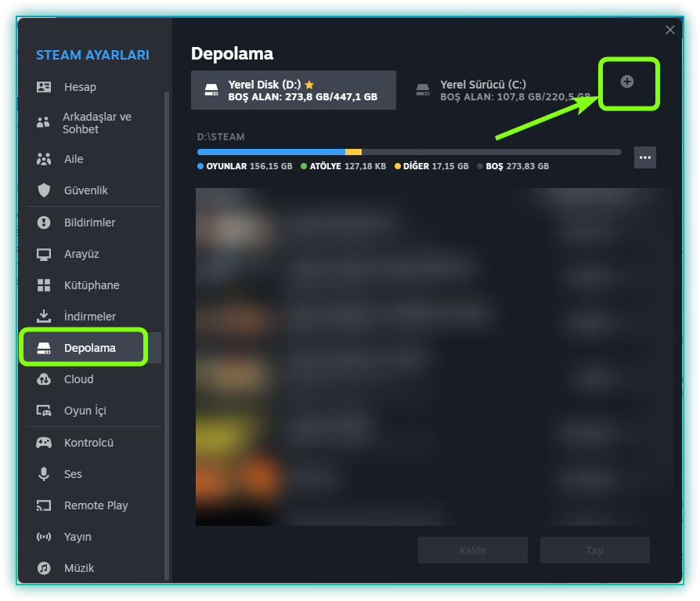Image resolution: width=700 pixels, height=601 pixels.
Task: Open the Cloud sync icon
Action: 44,379
